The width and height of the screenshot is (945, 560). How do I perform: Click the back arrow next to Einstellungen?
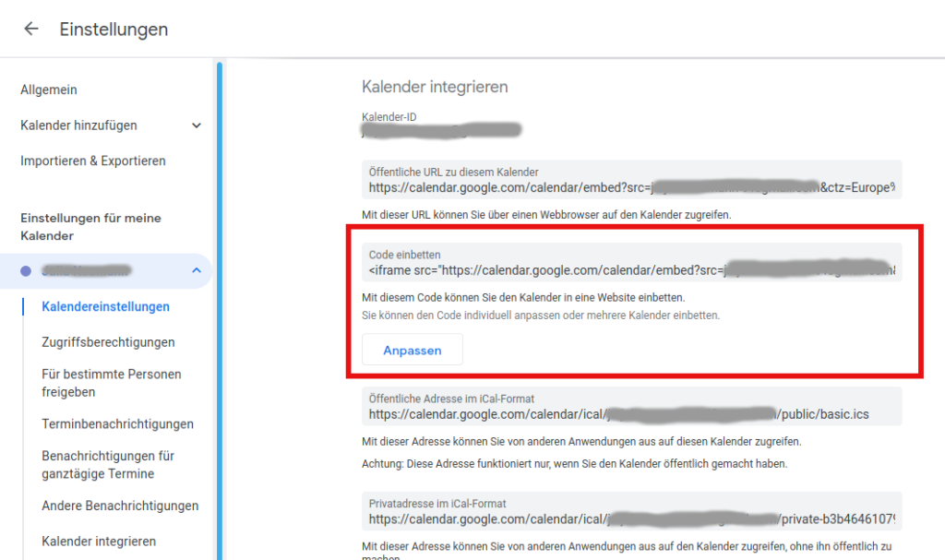click(31, 29)
